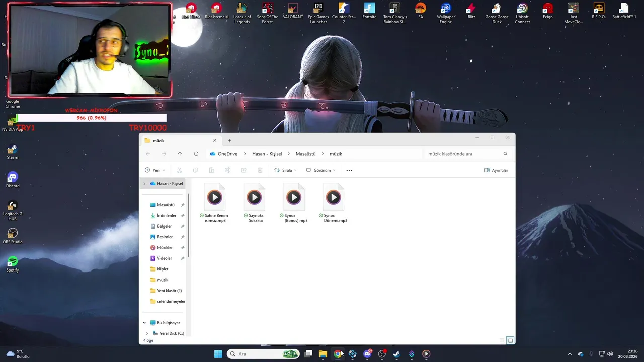
Task: Open Task View on the taskbar
Action: click(x=308, y=354)
